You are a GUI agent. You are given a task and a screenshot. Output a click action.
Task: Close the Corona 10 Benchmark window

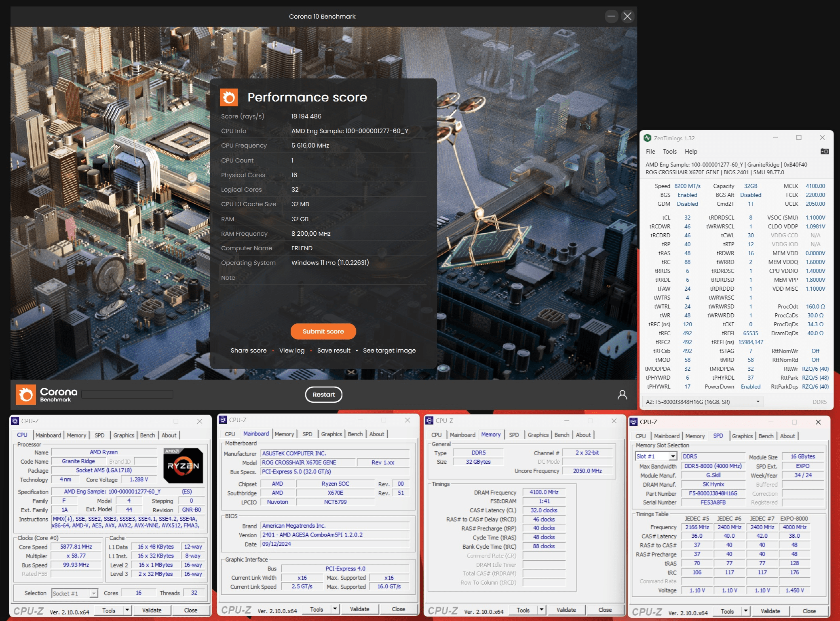click(627, 16)
